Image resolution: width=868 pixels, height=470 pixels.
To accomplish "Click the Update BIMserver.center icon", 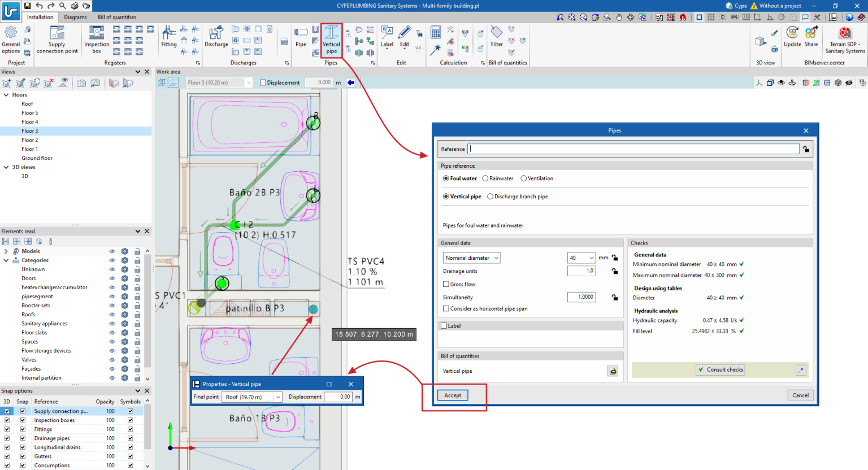I will [x=792, y=37].
